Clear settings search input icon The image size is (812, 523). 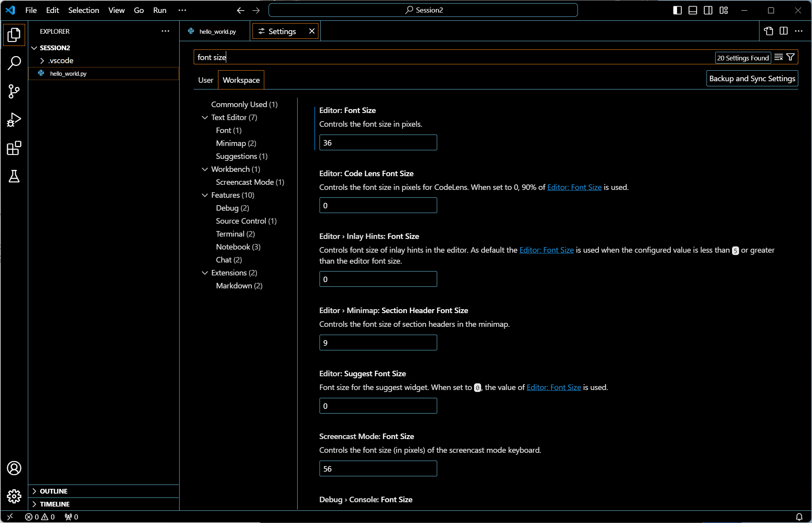[x=779, y=57]
